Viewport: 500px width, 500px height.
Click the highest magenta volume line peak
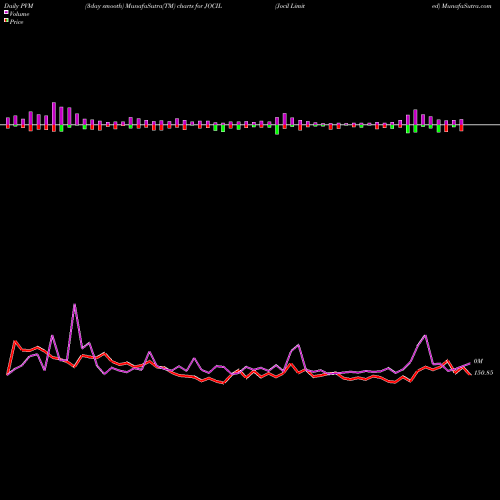[74, 304]
